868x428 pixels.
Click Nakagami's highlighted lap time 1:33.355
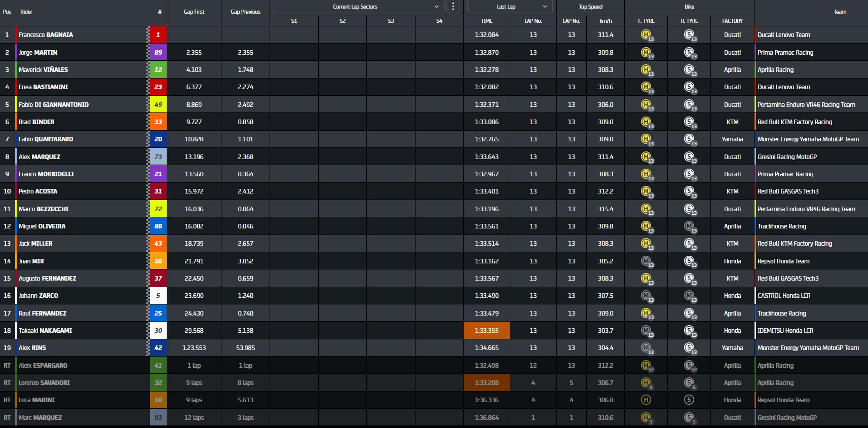point(486,330)
